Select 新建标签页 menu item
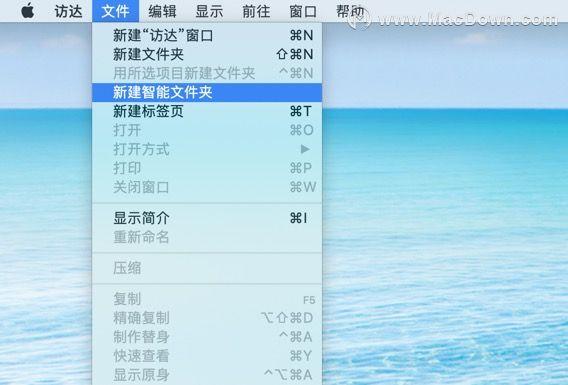The image size is (568, 385). point(207,111)
